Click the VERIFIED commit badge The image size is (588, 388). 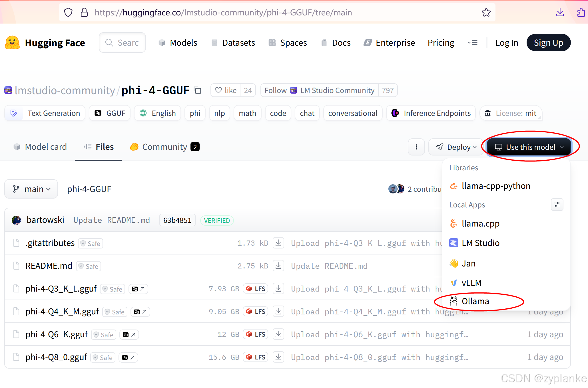217,221
